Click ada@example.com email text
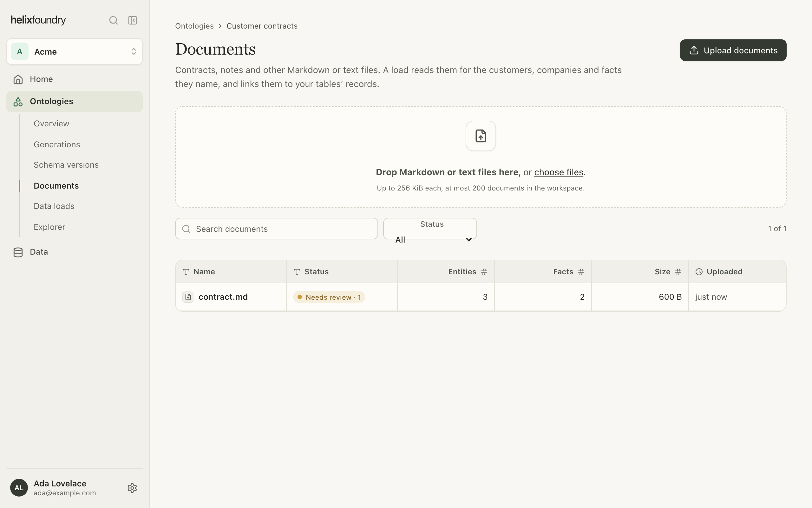 [65, 493]
